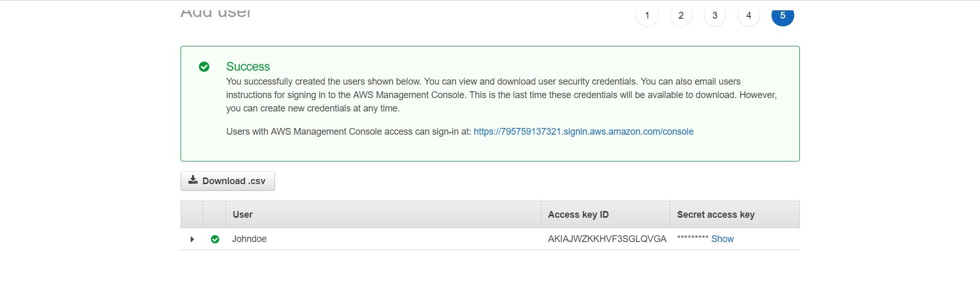Click the green status check beside Johndoe
980x291 pixels.
pyautogui.click(x=215, y=239)
